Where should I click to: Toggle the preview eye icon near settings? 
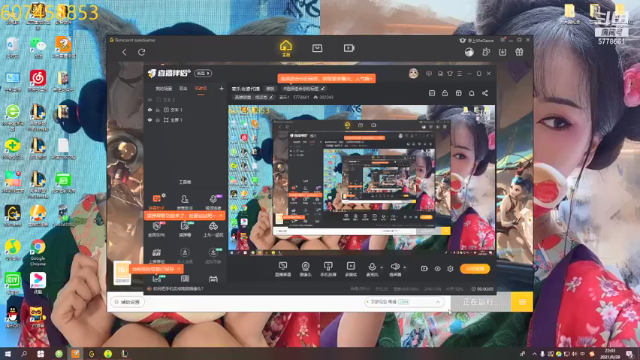437,269
